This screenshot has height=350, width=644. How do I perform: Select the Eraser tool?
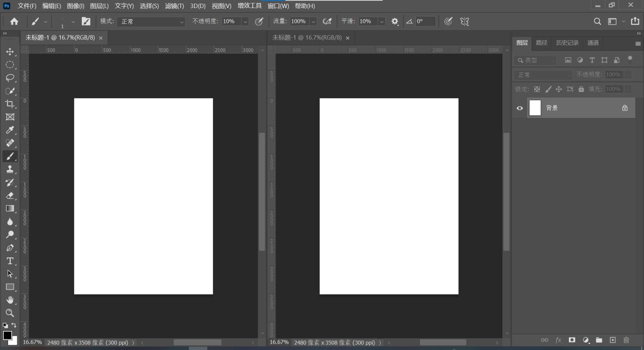[x=10, y=196]
